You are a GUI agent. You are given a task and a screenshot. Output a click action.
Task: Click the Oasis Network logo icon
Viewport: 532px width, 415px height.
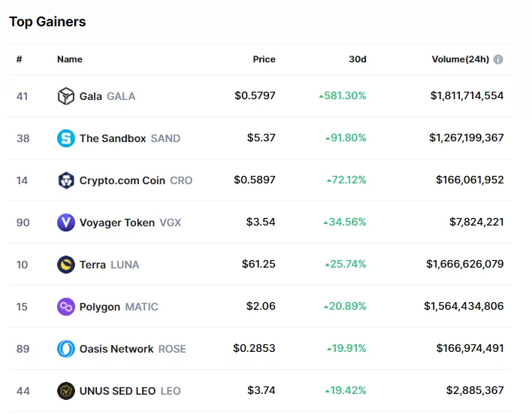click(66, 349)
